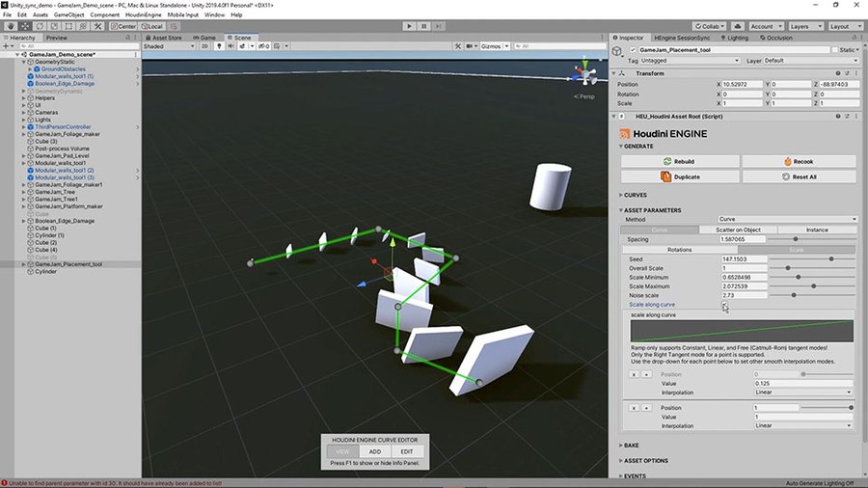
Task: Open the Component menu
Action: (x=104, y=14)
